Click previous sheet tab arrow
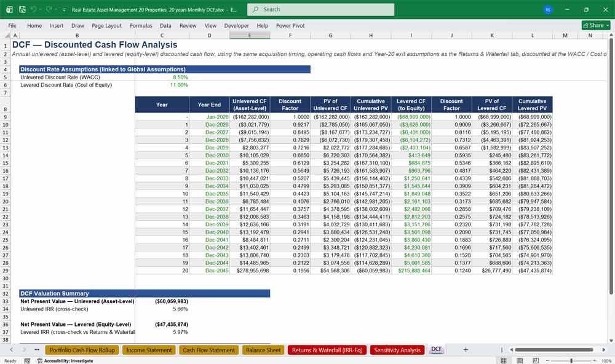This screenshot has width=615, height=364. pos(11,349)
